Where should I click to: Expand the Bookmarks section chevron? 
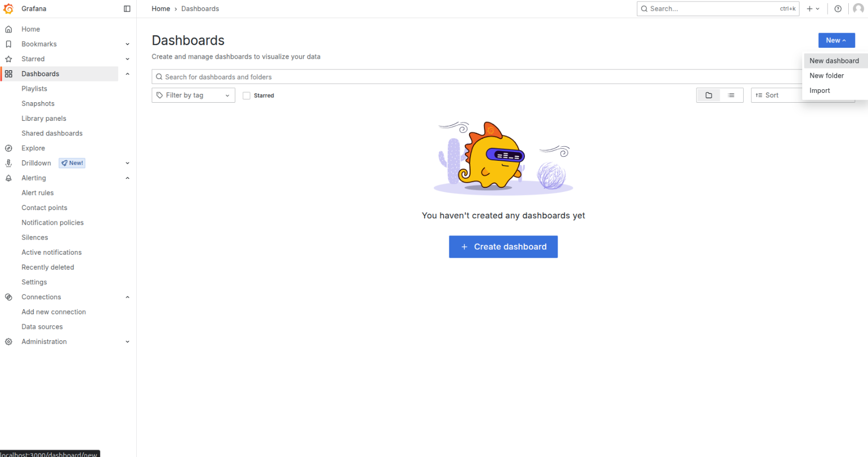point(127,44)
